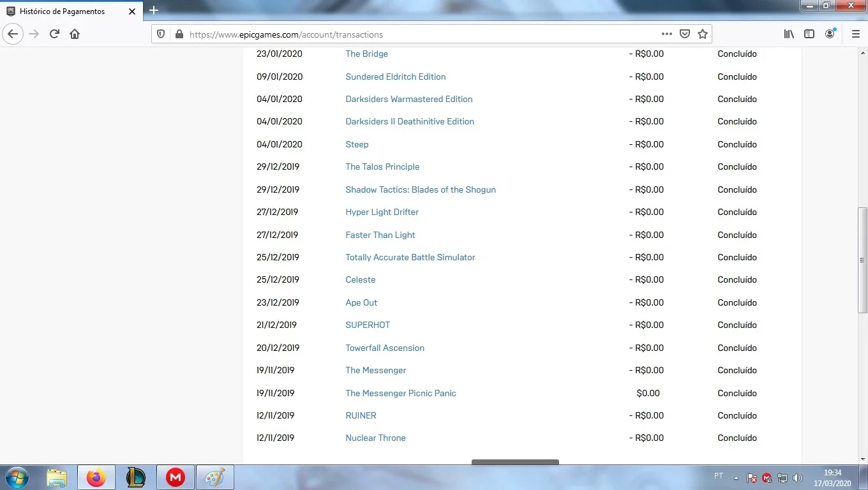
Task: Save page to Pocket
Action: point(685,34)
